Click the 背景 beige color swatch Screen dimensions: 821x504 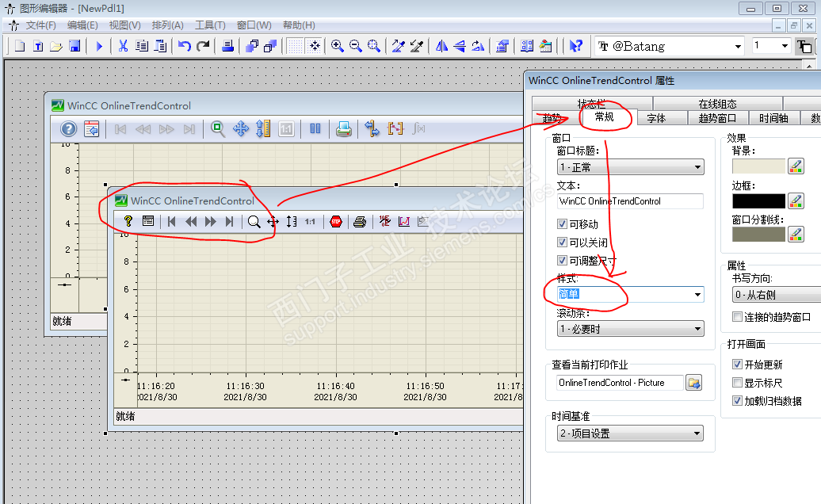coord(758,166)
